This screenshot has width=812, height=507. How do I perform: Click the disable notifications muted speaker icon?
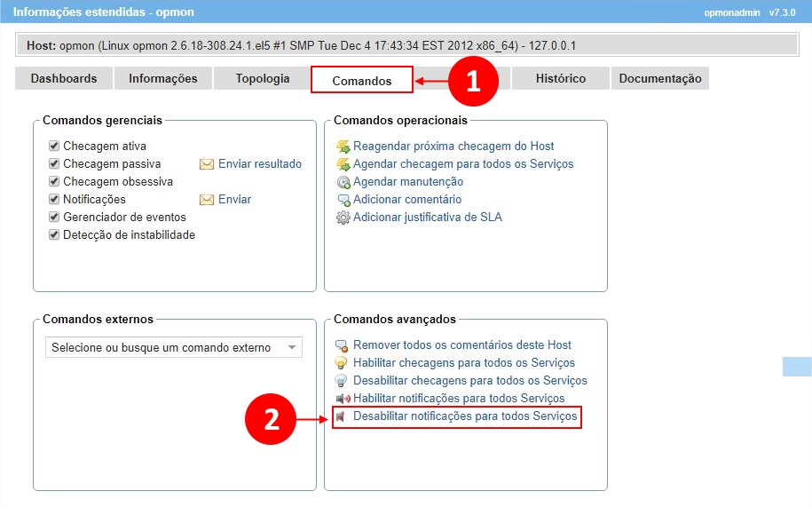[x=342, y=416]
